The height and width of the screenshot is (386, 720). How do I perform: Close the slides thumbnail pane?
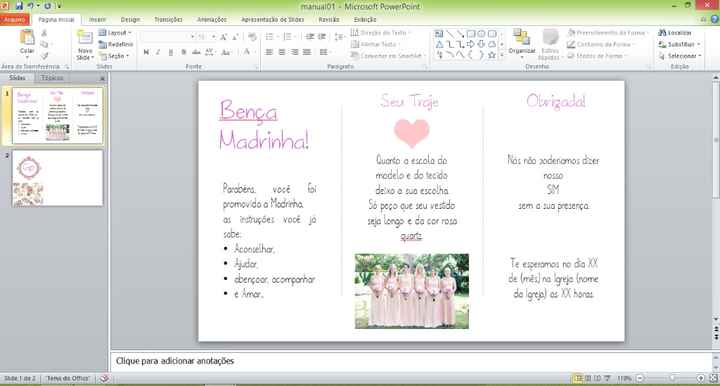coord(102,78)
